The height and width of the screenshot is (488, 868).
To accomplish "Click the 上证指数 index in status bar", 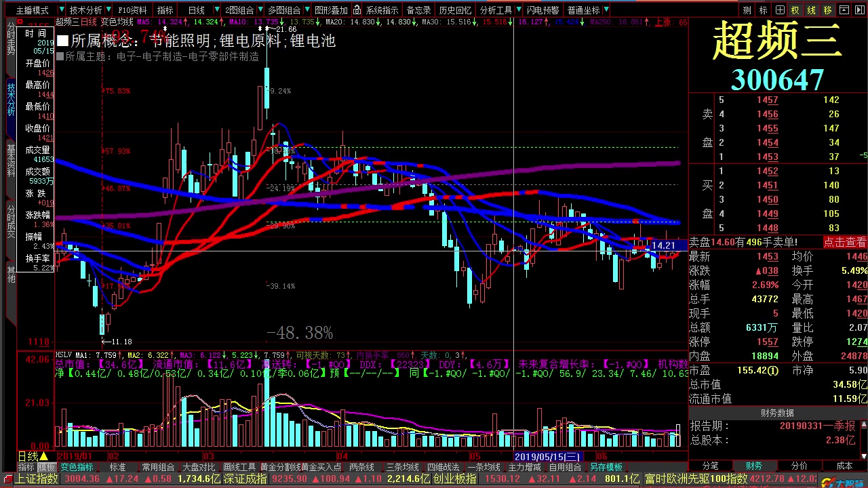I will pos(38,479).
